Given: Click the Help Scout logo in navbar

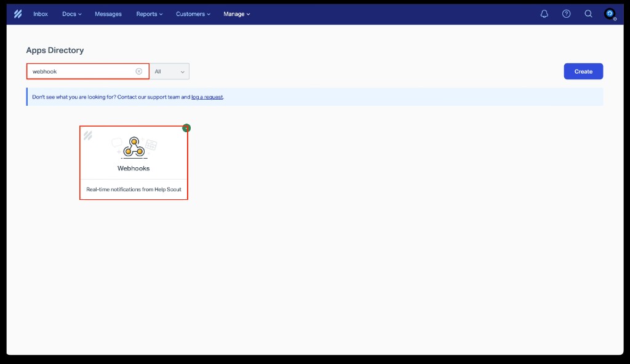Looking at the screenshot, I should (18, 14).
